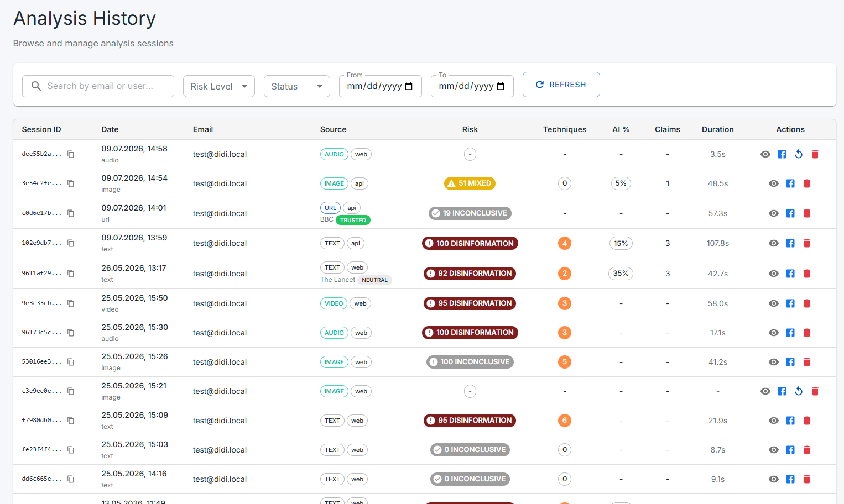Click the 92 DISINFORMATION risk badge
The width and height of the screenshot is (844, 504).
click(x=470, y=274)
